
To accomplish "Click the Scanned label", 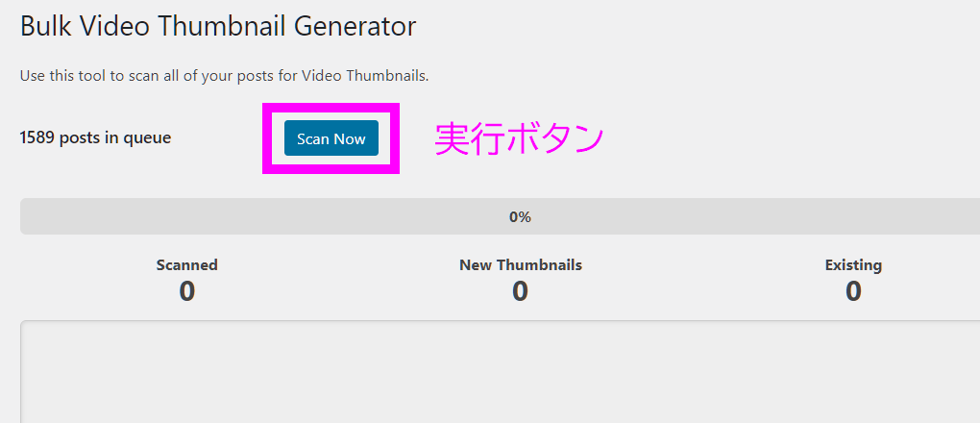I will point(187,264).
